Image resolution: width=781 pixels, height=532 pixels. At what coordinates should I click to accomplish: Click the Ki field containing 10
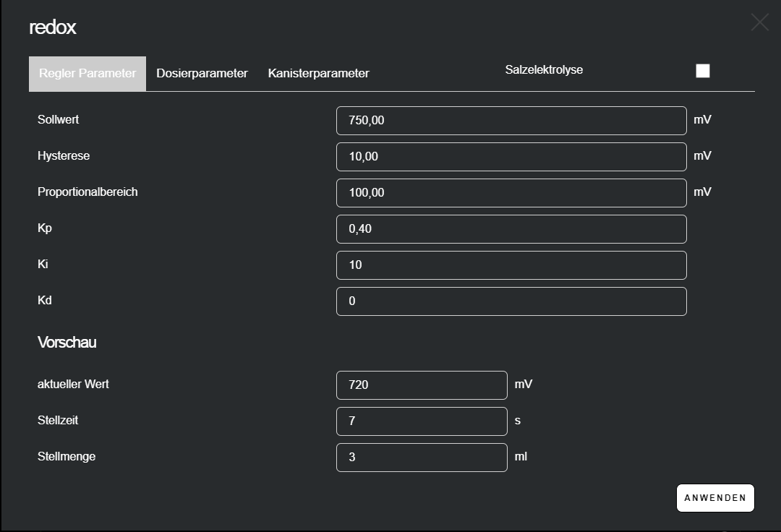(x=511, y=265)
